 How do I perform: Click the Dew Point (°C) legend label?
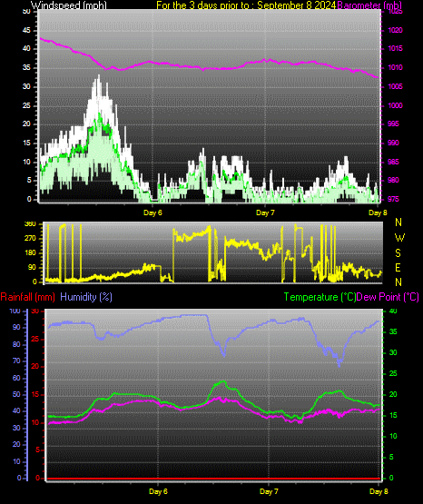coord(388,297)
